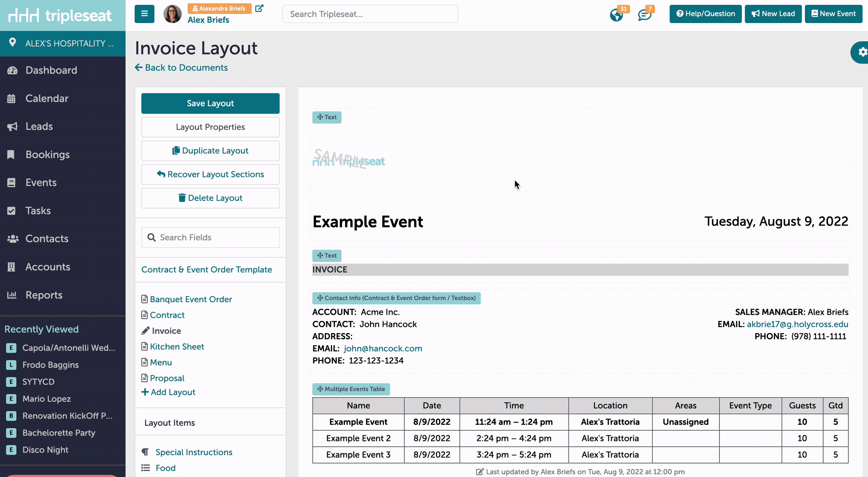Focus the Search Tripleseat field
Viewport: 868px width, 477px height.
tap(370, 14)
